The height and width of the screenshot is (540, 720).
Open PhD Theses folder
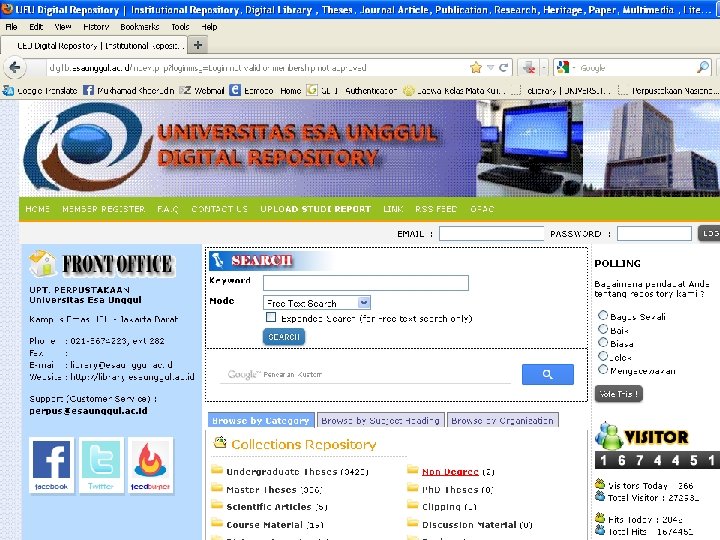[x=450, y=489]
